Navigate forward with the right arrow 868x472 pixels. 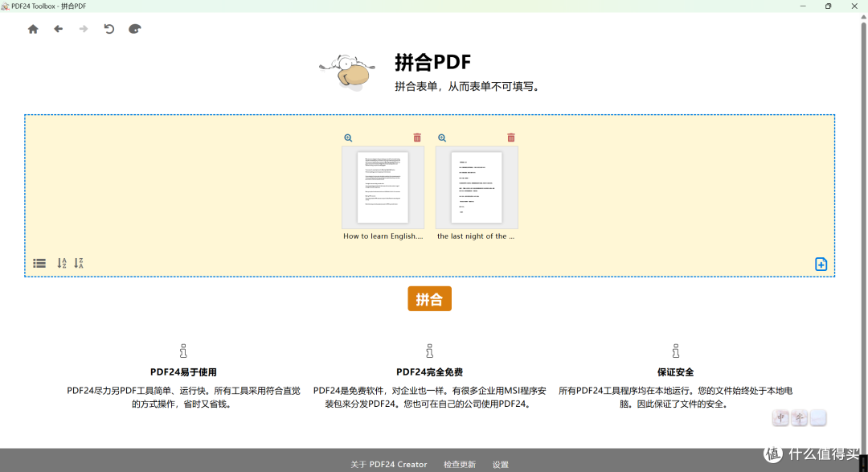[84, 29]
